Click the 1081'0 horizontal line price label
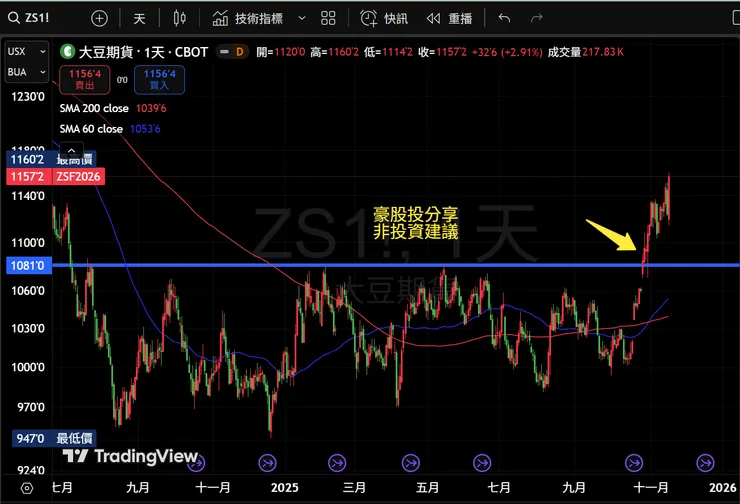 [x=28, y=265]
